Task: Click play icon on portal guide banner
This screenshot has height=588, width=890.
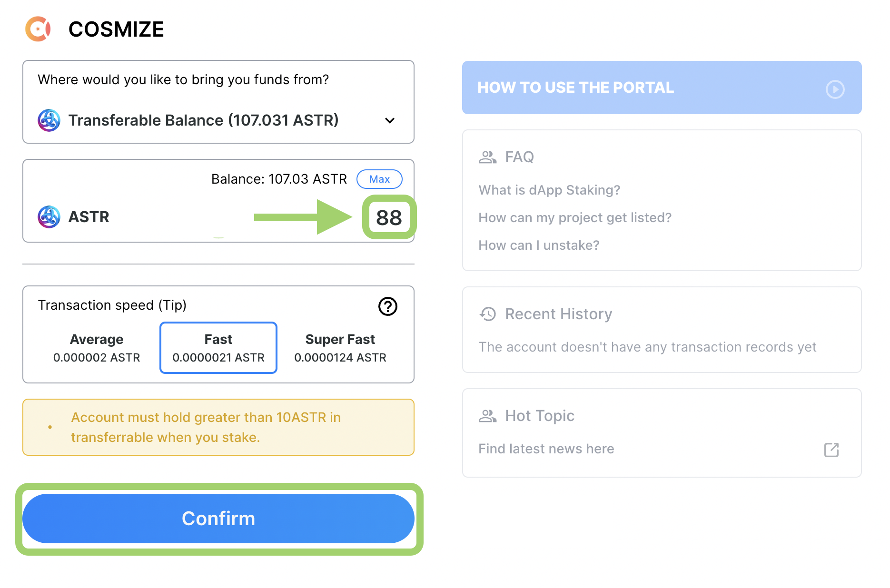Action: click(x=835, y=89)
